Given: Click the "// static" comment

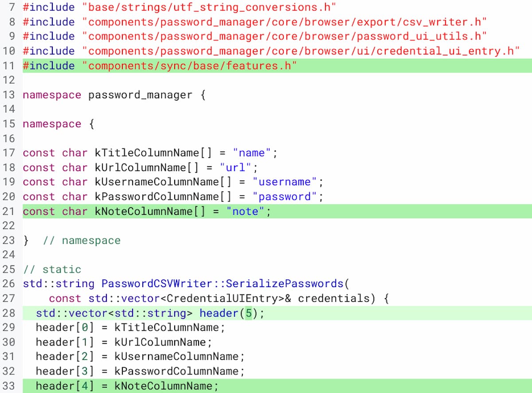Looking at the screenshot, I should [52, 269].
